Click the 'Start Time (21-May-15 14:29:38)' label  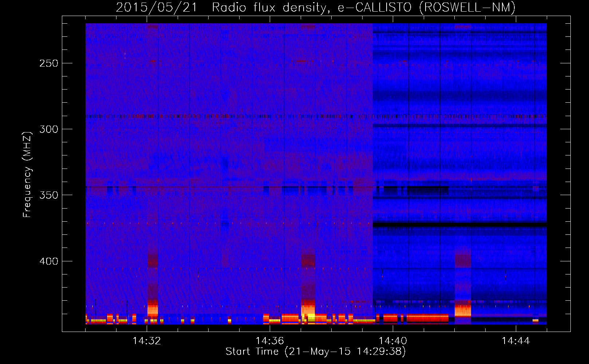[x=316, y=352]
